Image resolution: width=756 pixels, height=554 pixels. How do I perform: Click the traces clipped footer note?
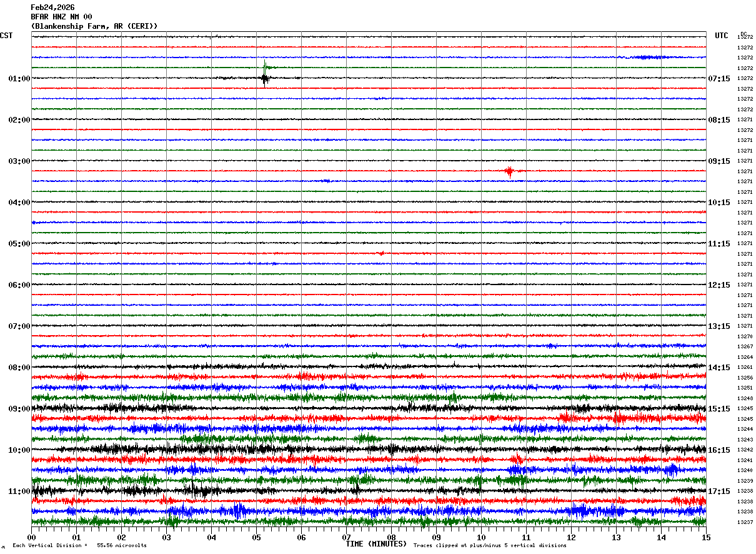click(x=490, y=546)
